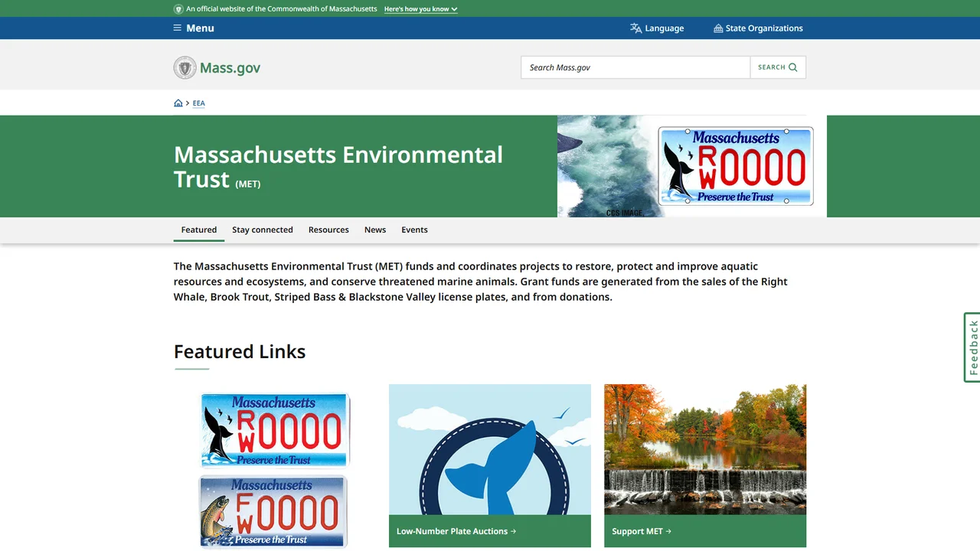The height and width of the screenshot is (551, 980).
Task: Click the autumn waterfall photo card
Action: (x=705, y=449)
